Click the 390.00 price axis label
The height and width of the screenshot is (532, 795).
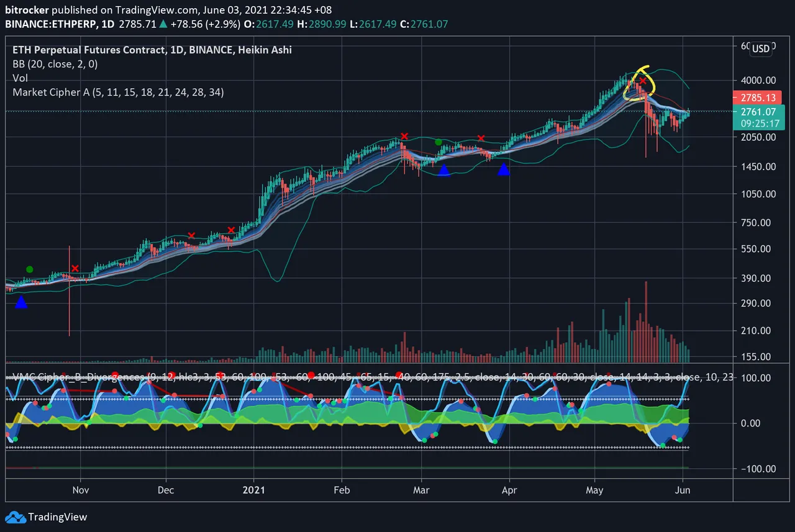click(757, 278)
